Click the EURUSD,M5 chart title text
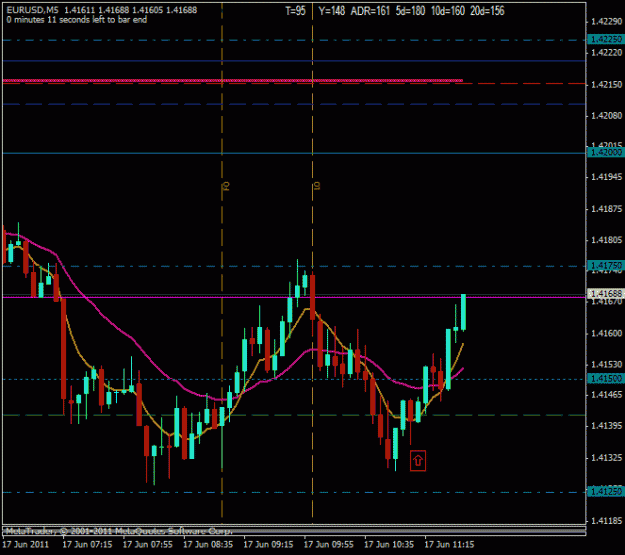 coord(32,10)
